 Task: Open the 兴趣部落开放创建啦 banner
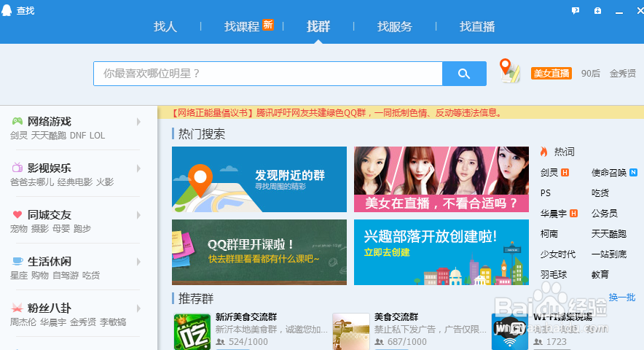[441, 252]
